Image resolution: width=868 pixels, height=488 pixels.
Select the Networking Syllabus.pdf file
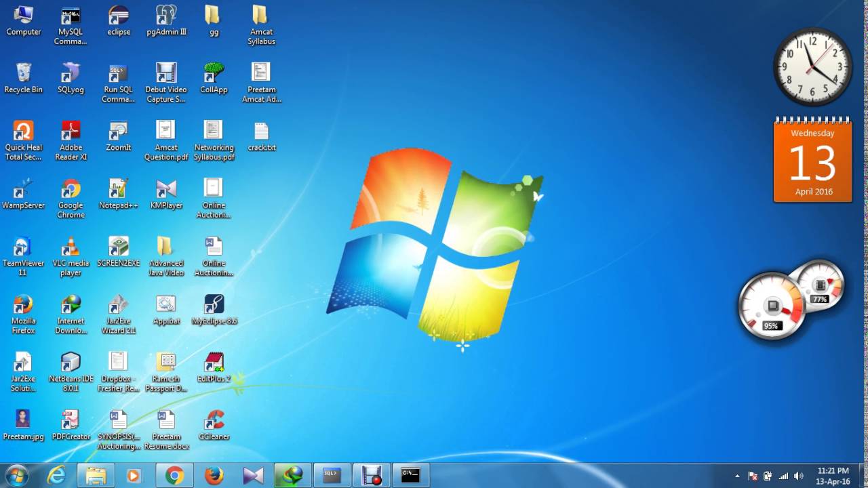tap(214, 141)
